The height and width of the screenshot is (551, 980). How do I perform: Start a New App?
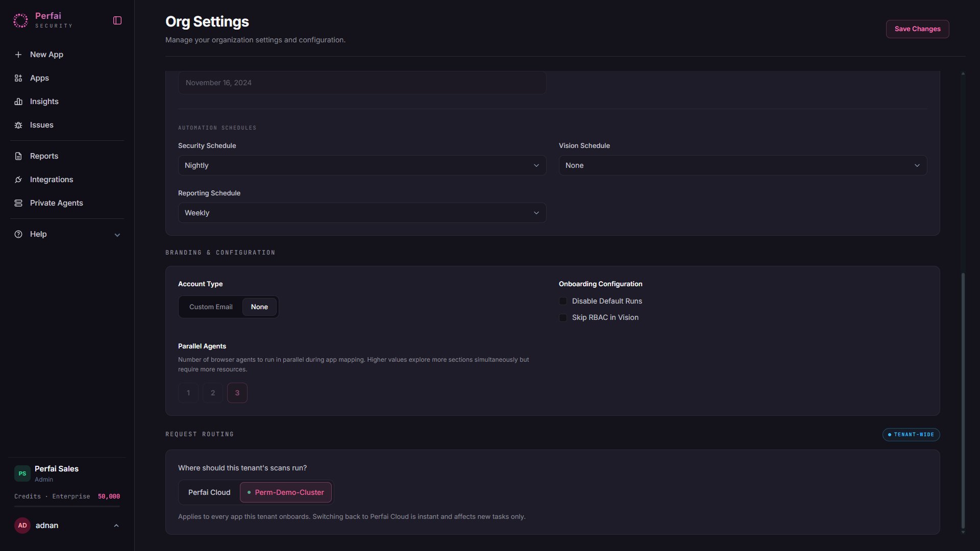click(67, 55)
